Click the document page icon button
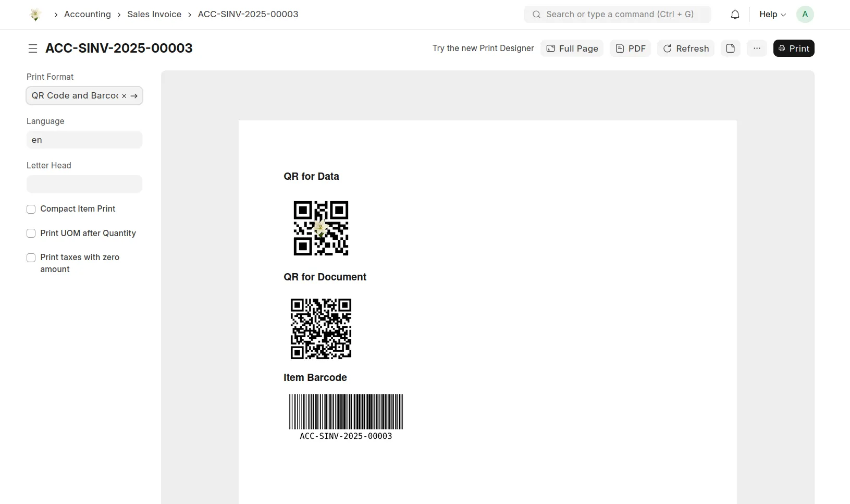 730,48
